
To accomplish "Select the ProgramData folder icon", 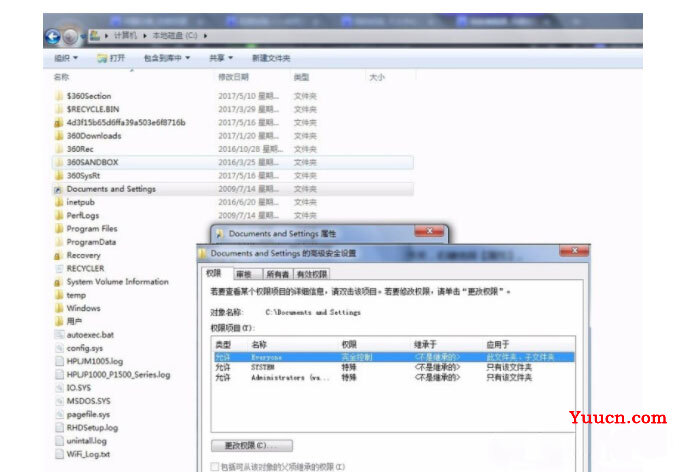I will click(59, 242).
